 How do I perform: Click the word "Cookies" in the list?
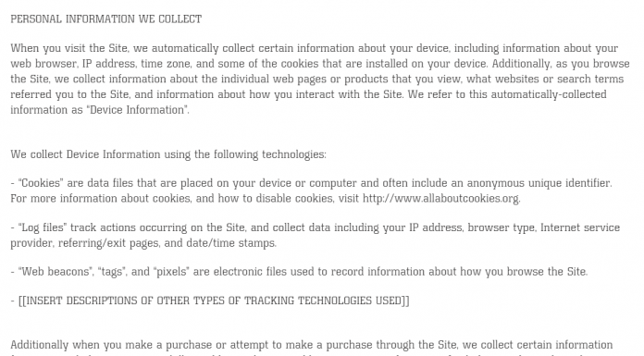coord(41,183)
